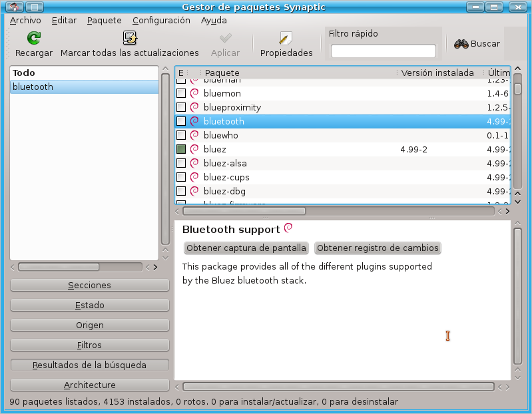Image resolution: width=532 pixels, height=414 pixels.
Task: Click the Filtros button
Action: pyautogui.click(x=90, y=345)
